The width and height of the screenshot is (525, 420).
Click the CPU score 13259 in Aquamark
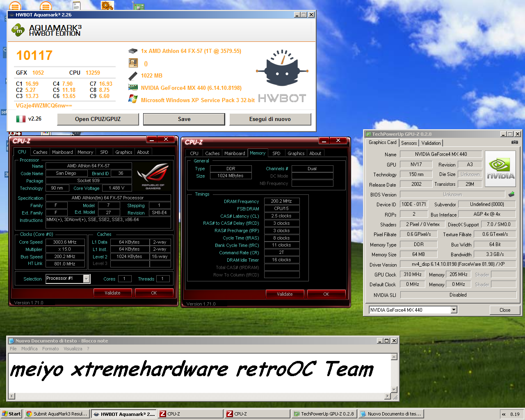pyautogui.click(x=93, y=73)
